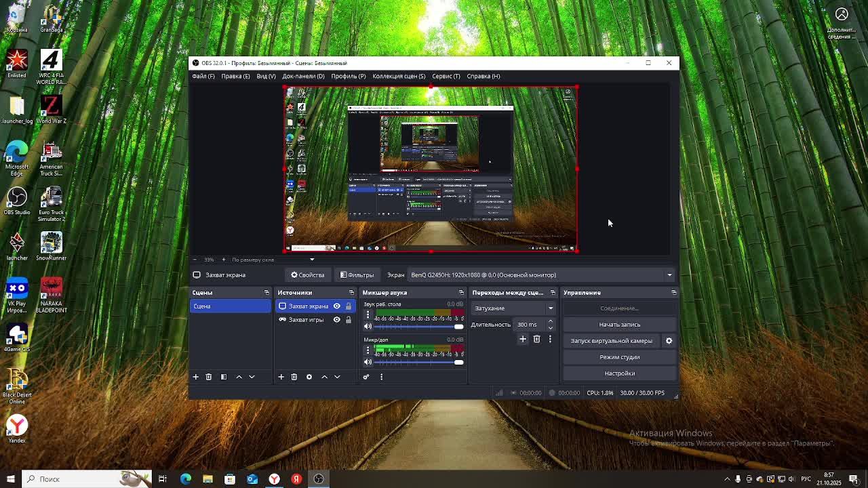
Task: Mute the Mic/Aux channel
Action: pos(368,362)
